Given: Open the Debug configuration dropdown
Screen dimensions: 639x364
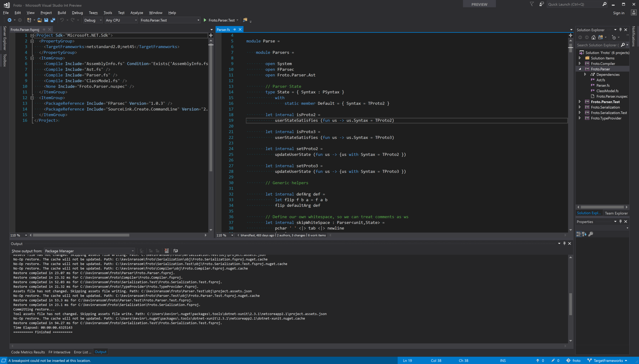Looking at the screenshot, I should pyautogui.click(x=101, y=20).
